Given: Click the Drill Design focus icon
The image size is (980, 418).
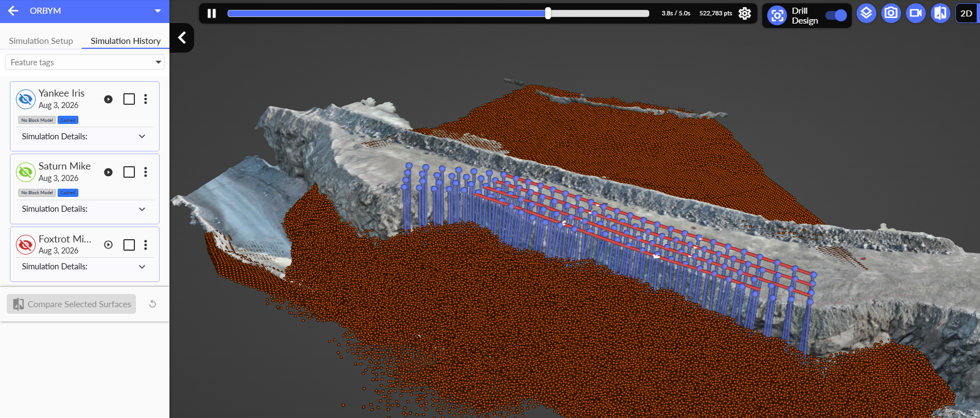Looking at the screenshot, I should click(x=777, y=15).
